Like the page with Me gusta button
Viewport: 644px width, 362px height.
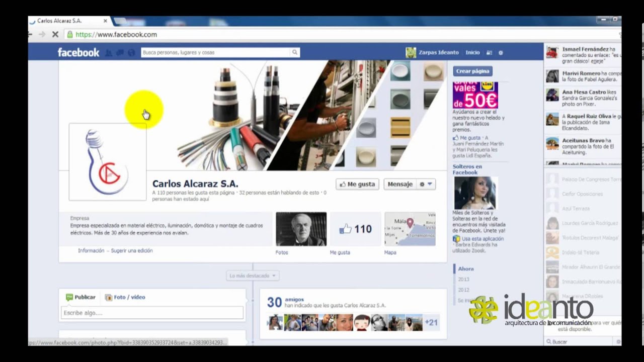pyautogui.click(x=358, y=184)
